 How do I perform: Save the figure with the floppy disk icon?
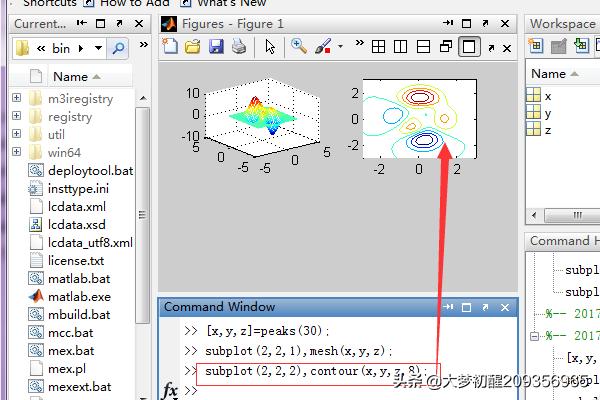(215, 46)
